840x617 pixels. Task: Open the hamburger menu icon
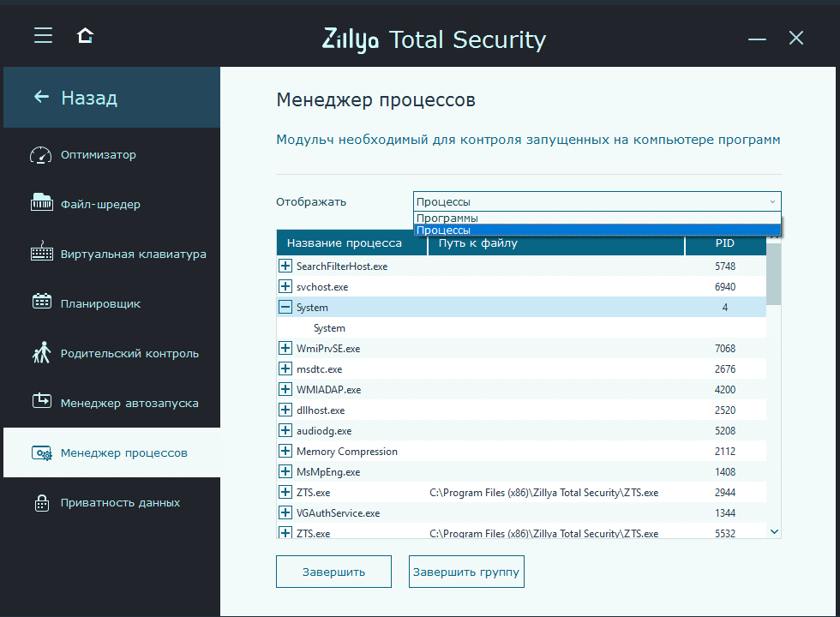click(43, 36)
